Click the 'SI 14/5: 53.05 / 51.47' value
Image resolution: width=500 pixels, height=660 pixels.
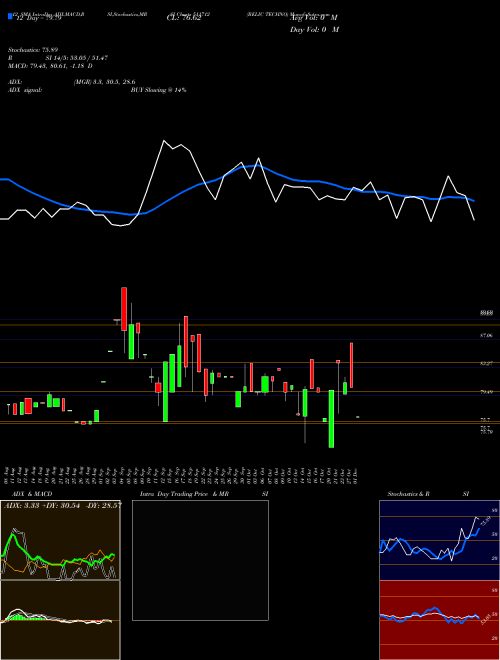point(77,58)
